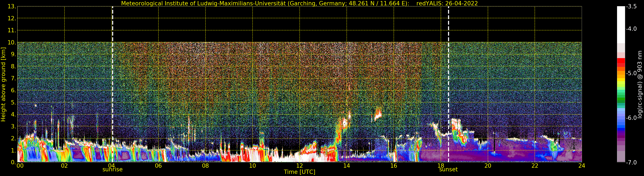
Task: Click the '06' time tick label
Action: pos(159,166)
